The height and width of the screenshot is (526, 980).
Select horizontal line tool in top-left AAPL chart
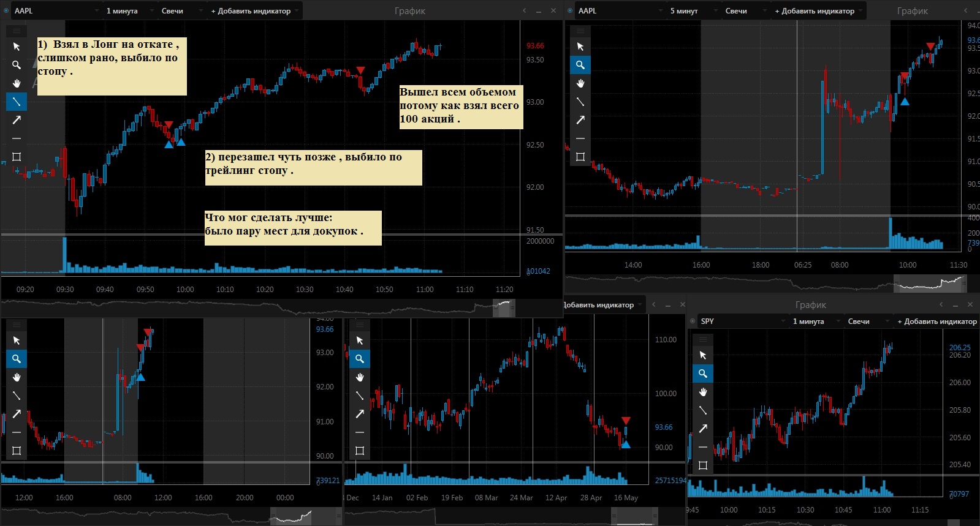(x=17, y=138)
